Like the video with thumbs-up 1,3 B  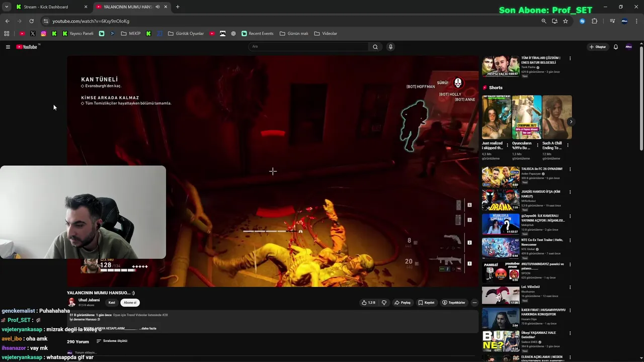click(x=368, y=303)
